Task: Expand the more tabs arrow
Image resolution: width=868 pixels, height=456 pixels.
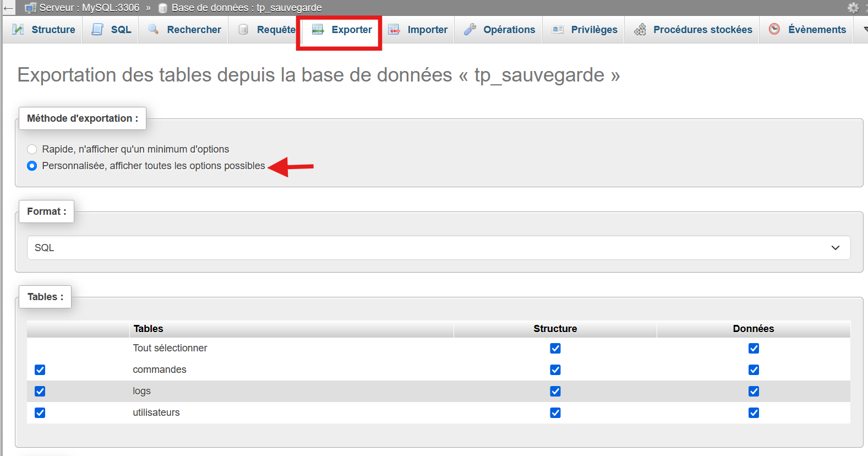Action: click(x=864, y=30)
